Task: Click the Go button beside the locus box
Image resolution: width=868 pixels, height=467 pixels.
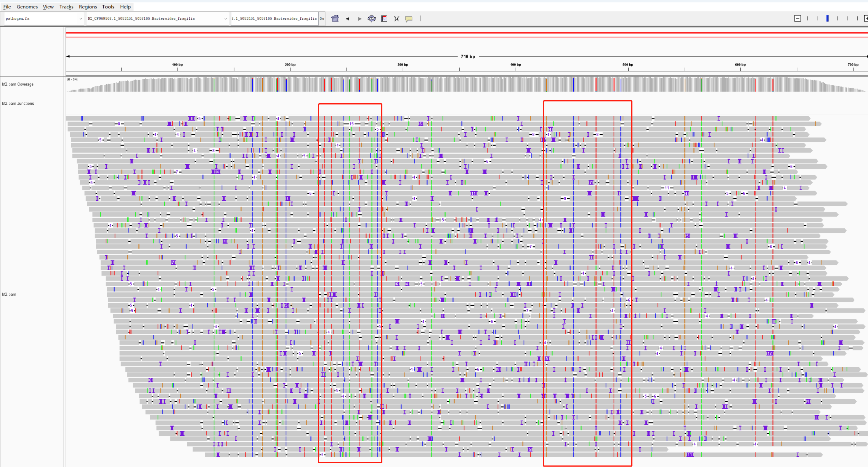Action: (322, 18)
